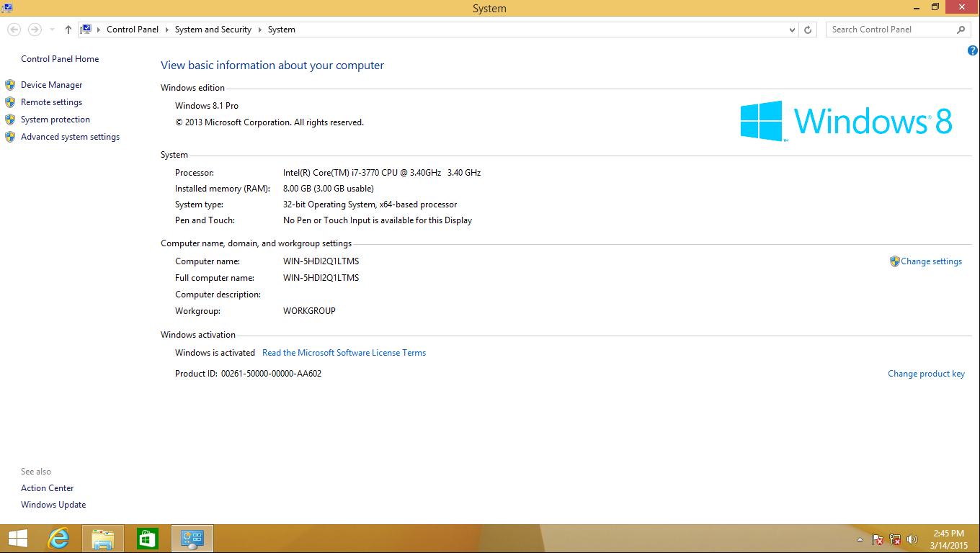Image resolution: width=980 pixels, height=553 pixels.
Task: Open the address bar history dropdown
Action: coord(792,30)
